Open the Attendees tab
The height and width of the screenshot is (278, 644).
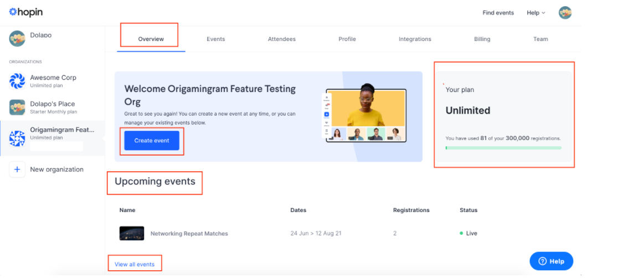pyautogui.click(x=281, y=39)
